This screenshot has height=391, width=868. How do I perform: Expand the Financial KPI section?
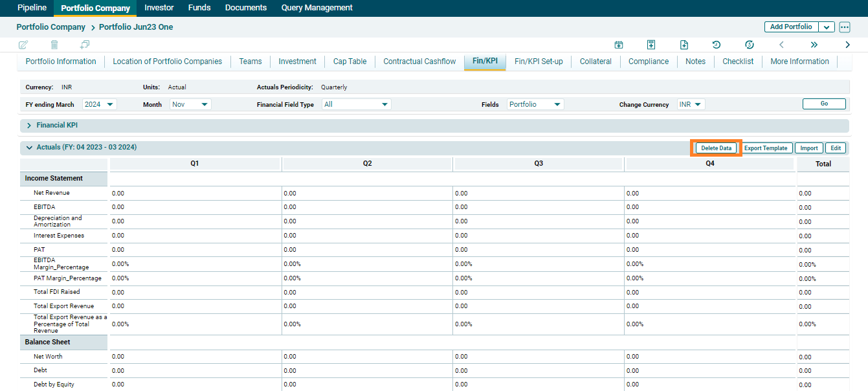(x=29, y=125)
